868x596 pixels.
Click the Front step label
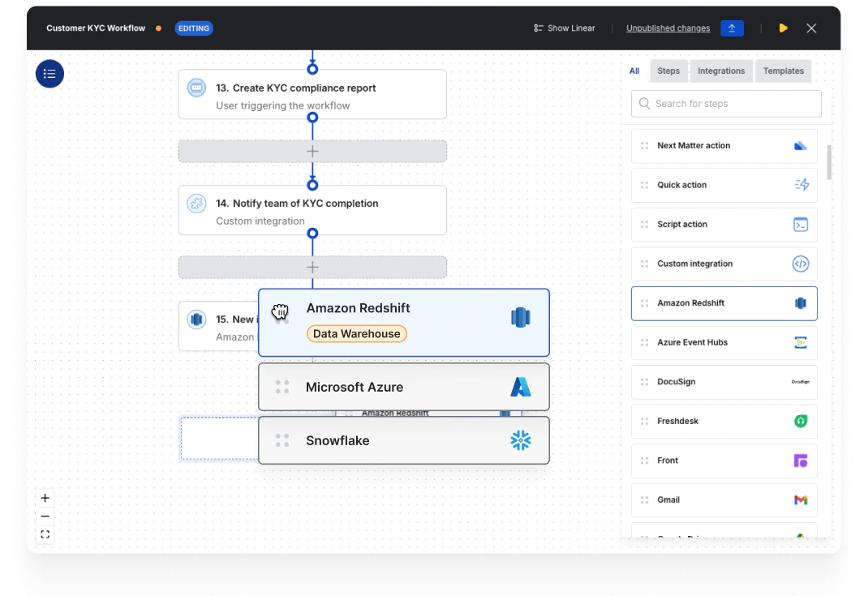(668, 461)
